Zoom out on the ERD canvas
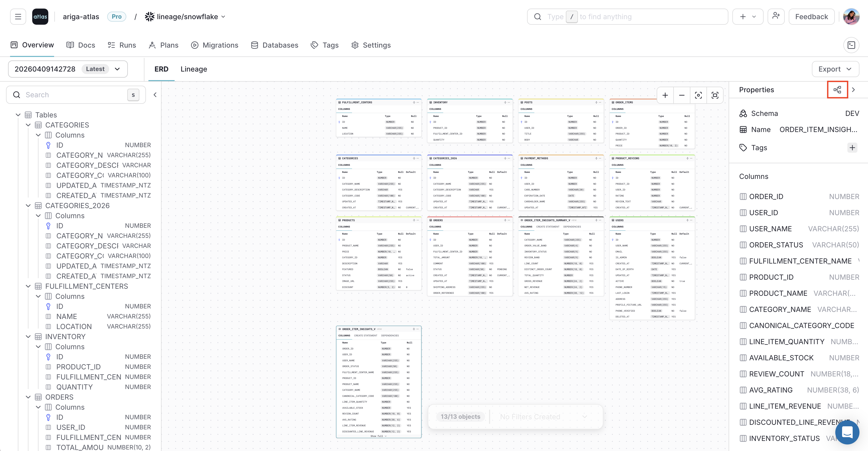The image size is (868, 451). click(682, 95)
